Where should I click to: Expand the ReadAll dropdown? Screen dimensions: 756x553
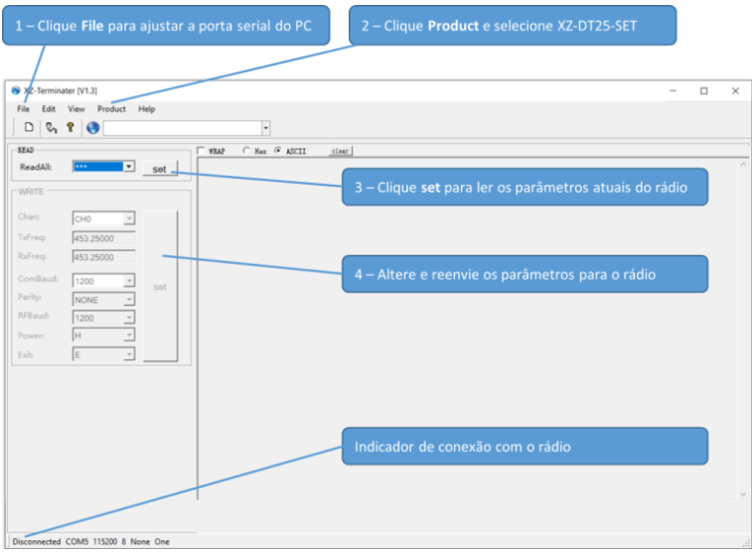click(x=129, y=167)
